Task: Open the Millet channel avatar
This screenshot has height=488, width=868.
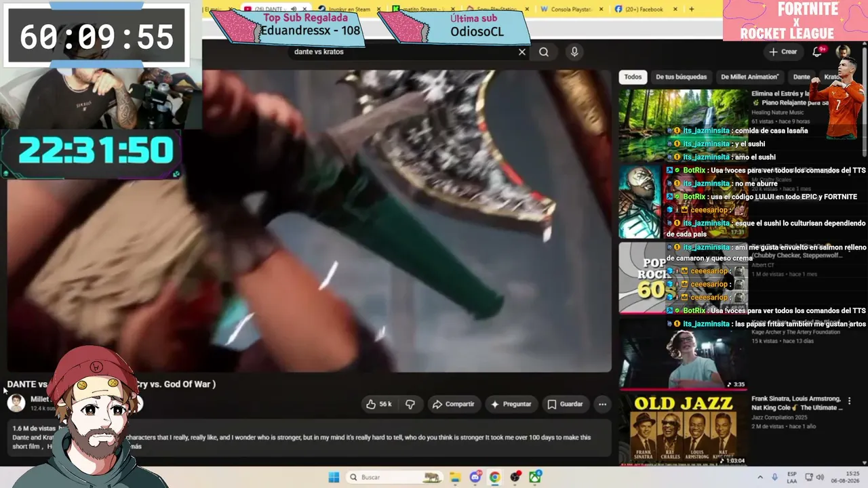Action: (x=16, y=403)
